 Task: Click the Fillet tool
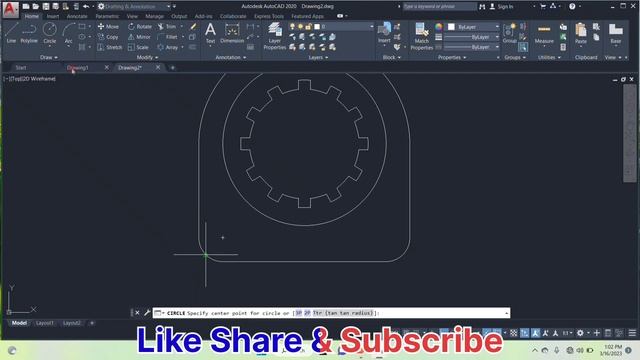pyautogui.click(x=168, y=37)
